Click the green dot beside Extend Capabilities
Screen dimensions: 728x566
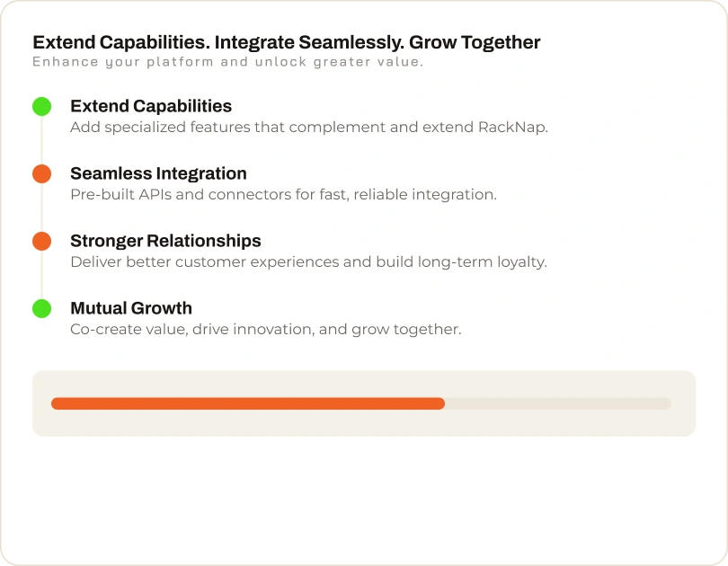click(41, 106)
